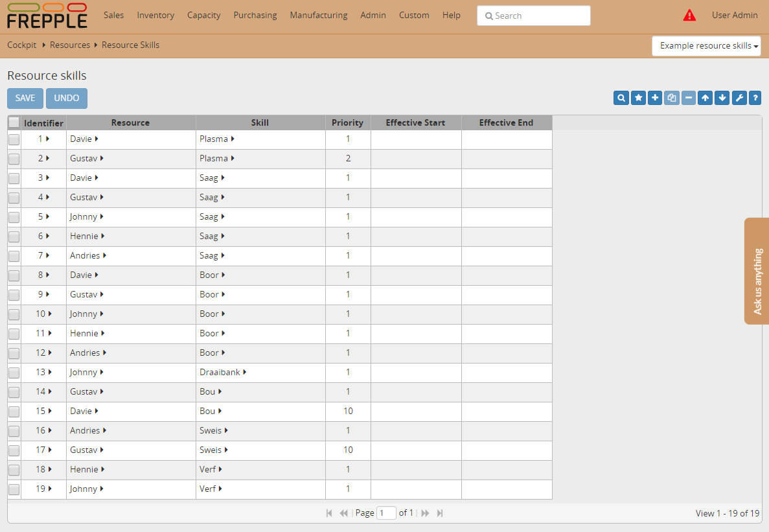Open the Capacity menu
The width and height of the screenshot is (769, 532).
click(x=203, y=16)
